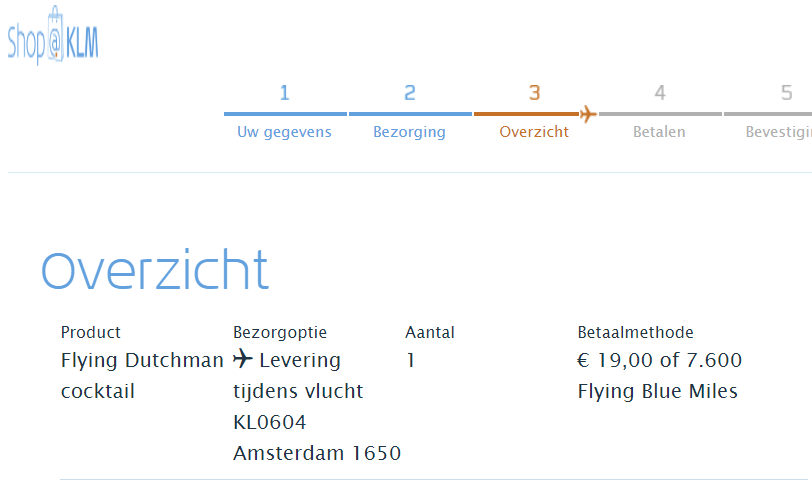Click the Shop@KLM logo
The height and width of the screenshot is (499, 812).
point(53,38)
